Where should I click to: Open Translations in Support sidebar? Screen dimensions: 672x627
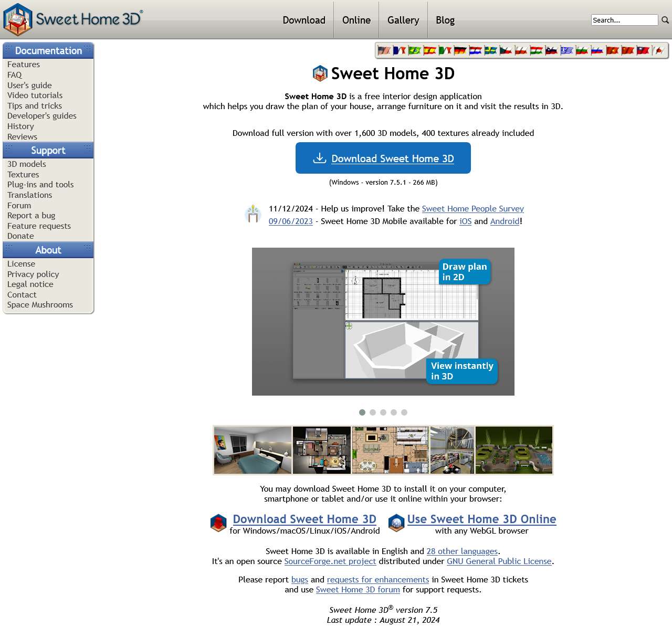tap(30, 195)
